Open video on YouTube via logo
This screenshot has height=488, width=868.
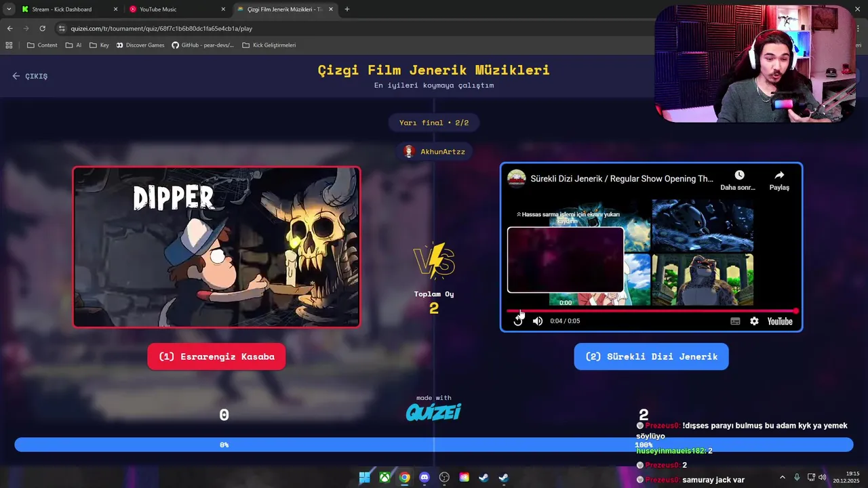point(780,321)
